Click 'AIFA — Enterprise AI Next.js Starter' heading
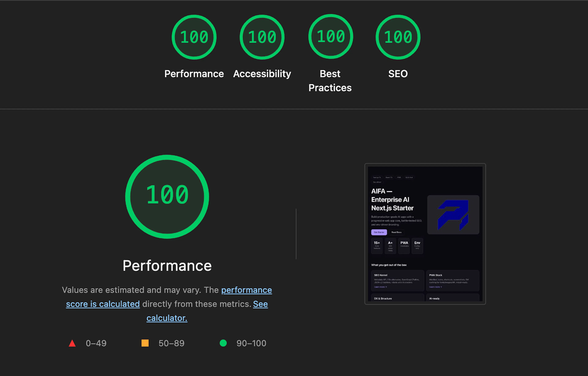 click(392, 199)
